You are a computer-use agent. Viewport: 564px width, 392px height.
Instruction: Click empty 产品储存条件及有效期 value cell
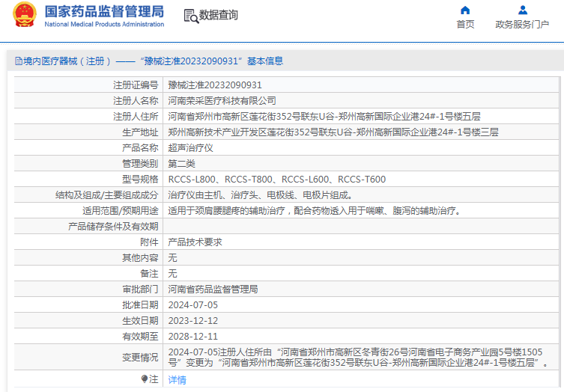pos(361,227)
